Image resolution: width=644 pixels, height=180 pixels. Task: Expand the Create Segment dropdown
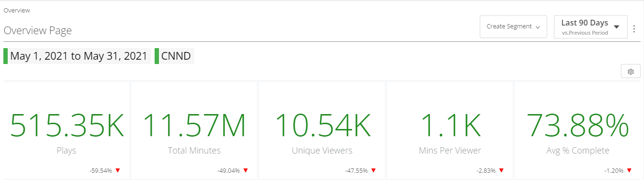513,26
